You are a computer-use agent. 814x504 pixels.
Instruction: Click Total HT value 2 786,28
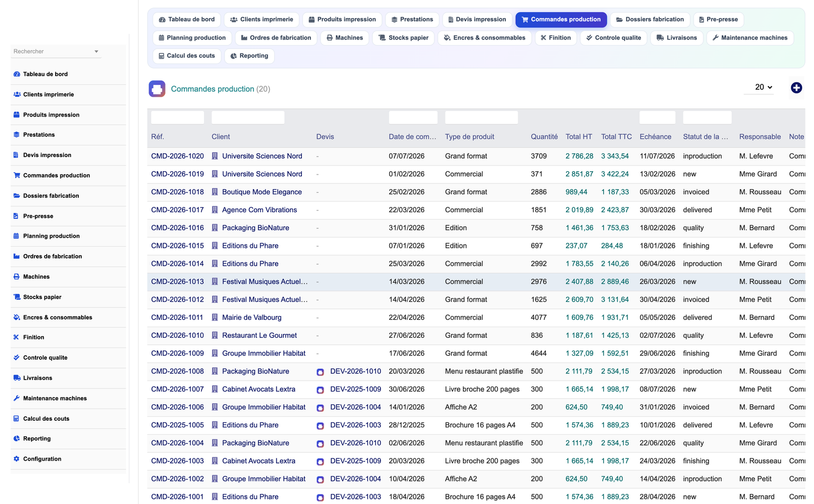[x=579, y=156]
